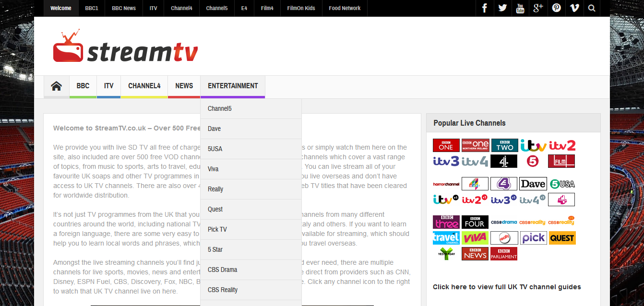Open the ENTERTAINMENT dropdown menu
Viewport: 644px width, 306px height.
pyautogui.click(x=233, y=86)
